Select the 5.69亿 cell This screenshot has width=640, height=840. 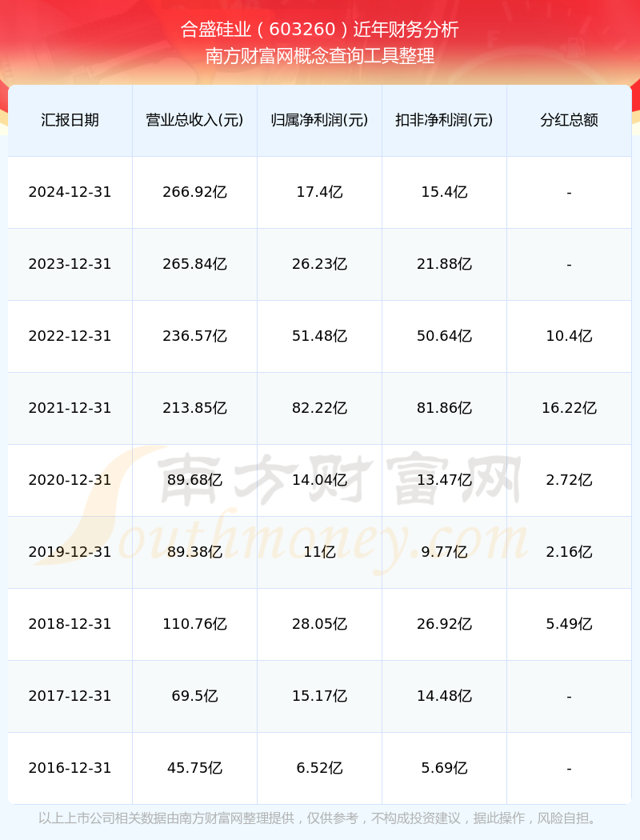coord(445,768)
